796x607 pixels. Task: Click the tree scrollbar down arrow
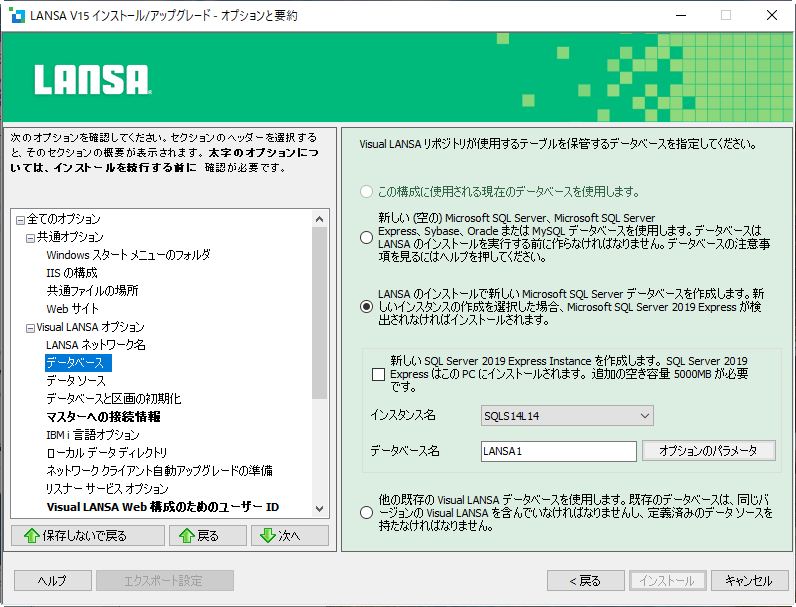[319, 509]
